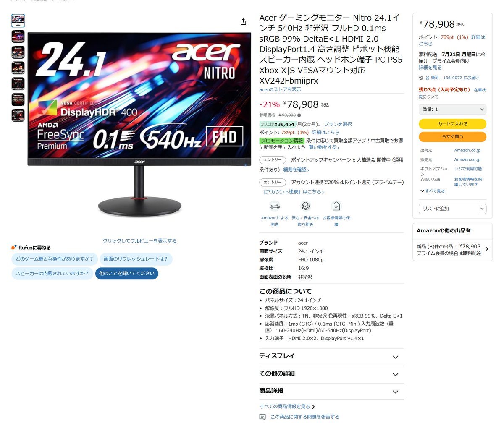The image size is (504, 423).
Task: Click the customer information protection icon
Action: [336, 206]
